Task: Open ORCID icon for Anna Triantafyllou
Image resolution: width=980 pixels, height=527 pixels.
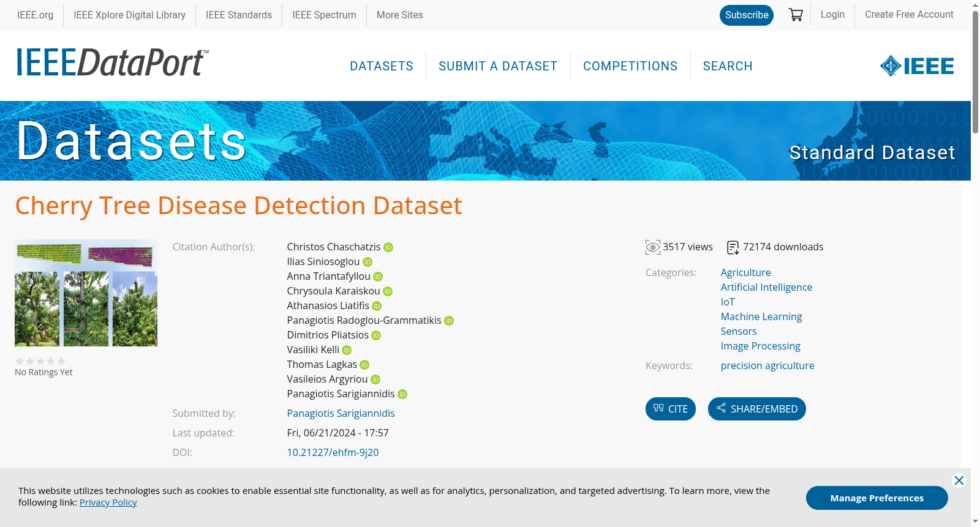Action: click(x=378, y=277)
